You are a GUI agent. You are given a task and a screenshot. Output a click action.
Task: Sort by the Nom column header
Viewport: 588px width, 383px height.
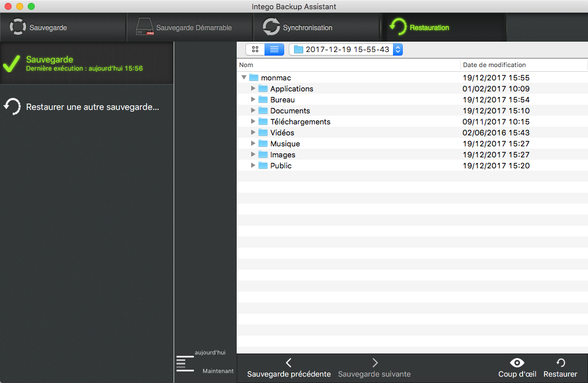(x=348, y=65)
